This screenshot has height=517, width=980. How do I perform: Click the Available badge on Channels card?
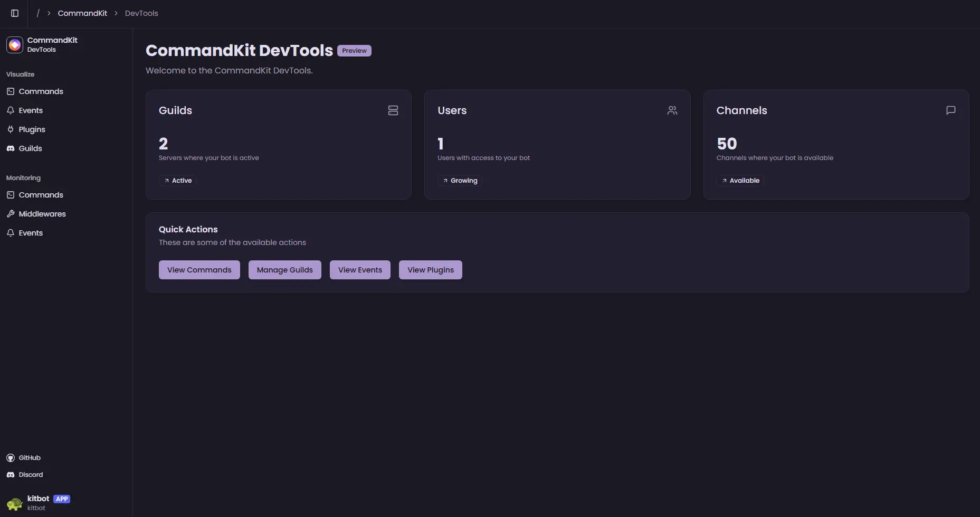(740, 180)
